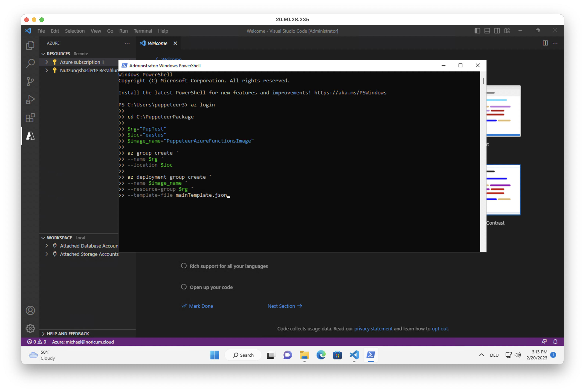
Task: Click the Accounts icon in activity bar
Action: 30,311
